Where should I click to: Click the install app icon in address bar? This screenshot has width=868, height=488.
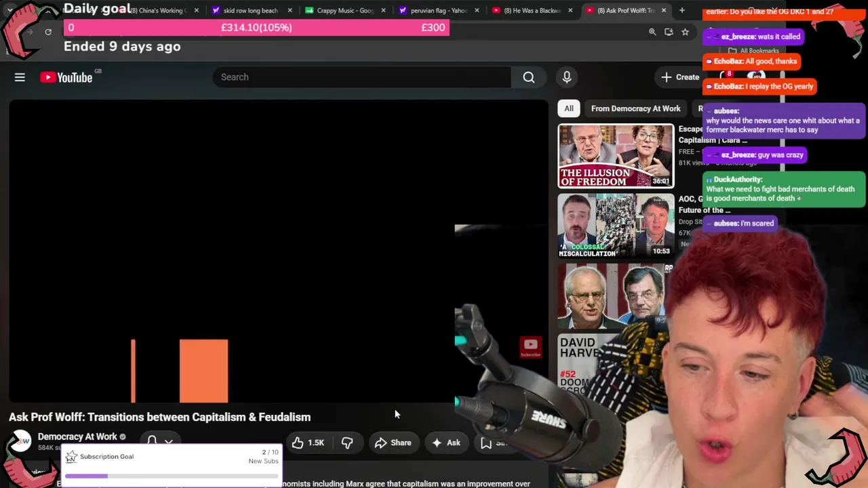[x=669, y=32]
